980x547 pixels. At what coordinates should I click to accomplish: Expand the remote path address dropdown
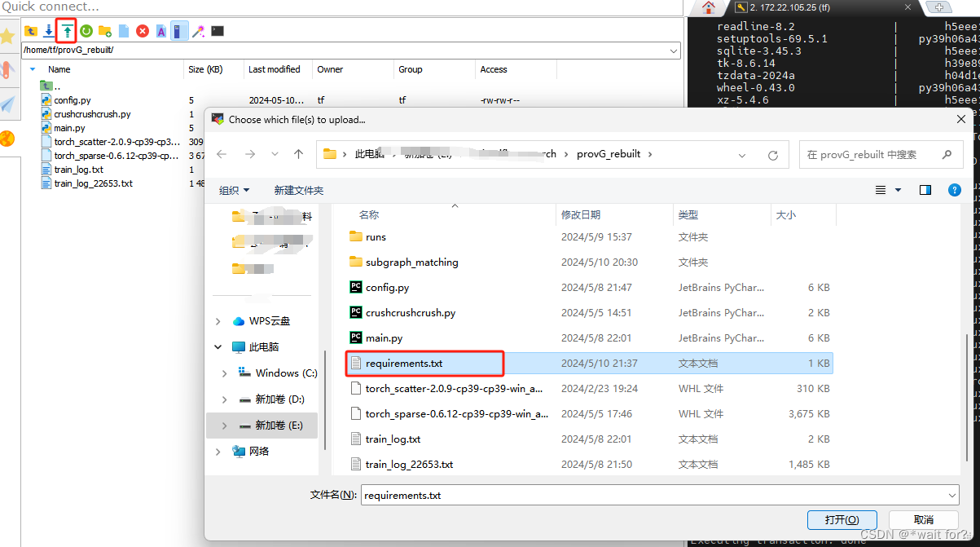pos(673,51)
